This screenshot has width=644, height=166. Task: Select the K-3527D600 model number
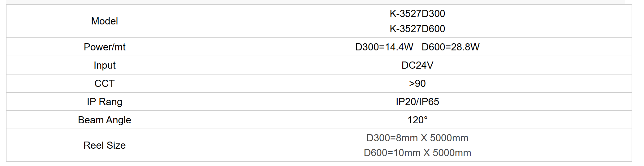pyautogui.click(x=417, y=29)
